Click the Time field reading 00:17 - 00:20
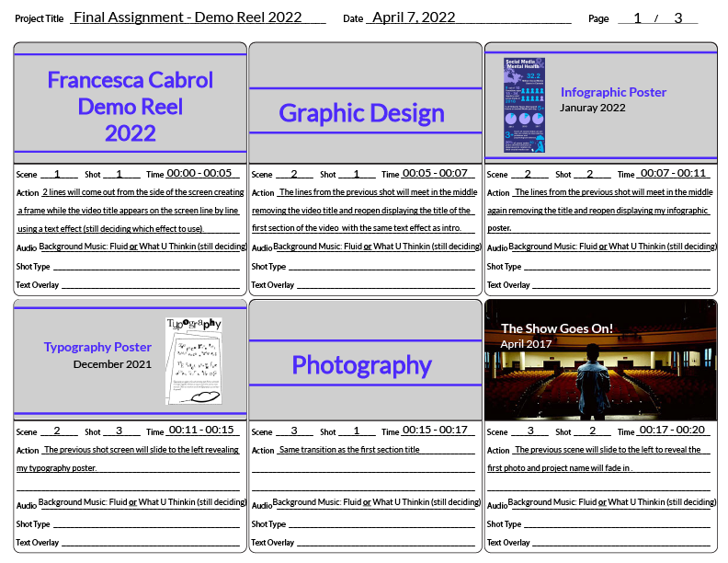Viewport: 728px width, 563px height. click(673, 430)
